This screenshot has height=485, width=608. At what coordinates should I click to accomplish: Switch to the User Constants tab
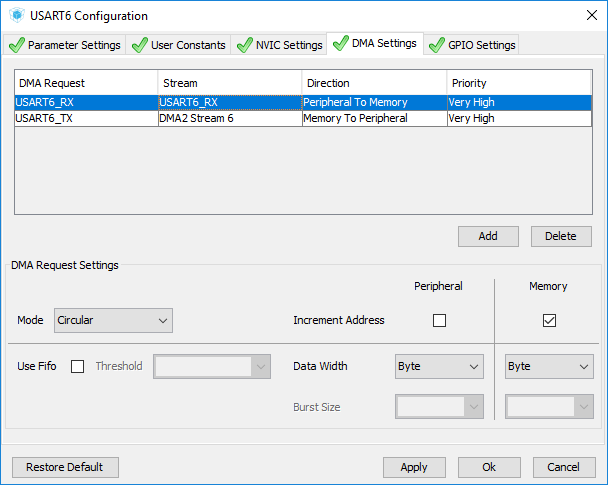tap(179, 45)
